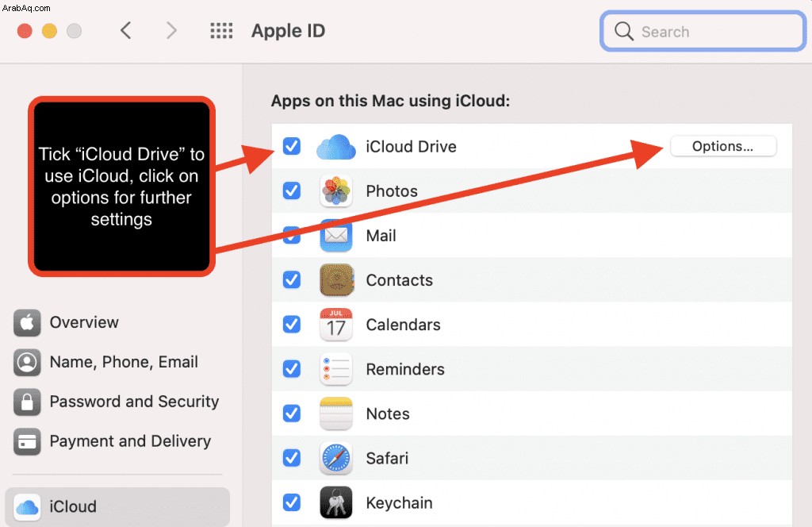This screenshot has width=812, height=527.
Task: Click the Contacts label
Action: pyautogui.click(x=400, y=280)
